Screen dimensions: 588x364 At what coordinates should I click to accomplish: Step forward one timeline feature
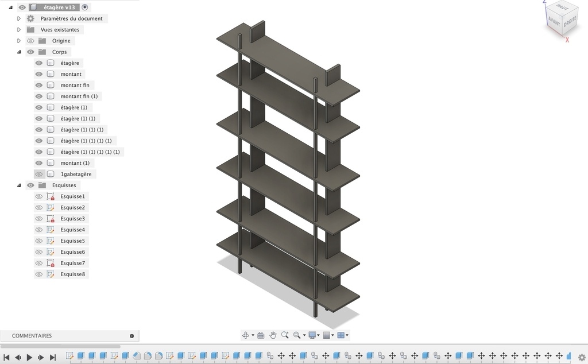tap(41, 358)
